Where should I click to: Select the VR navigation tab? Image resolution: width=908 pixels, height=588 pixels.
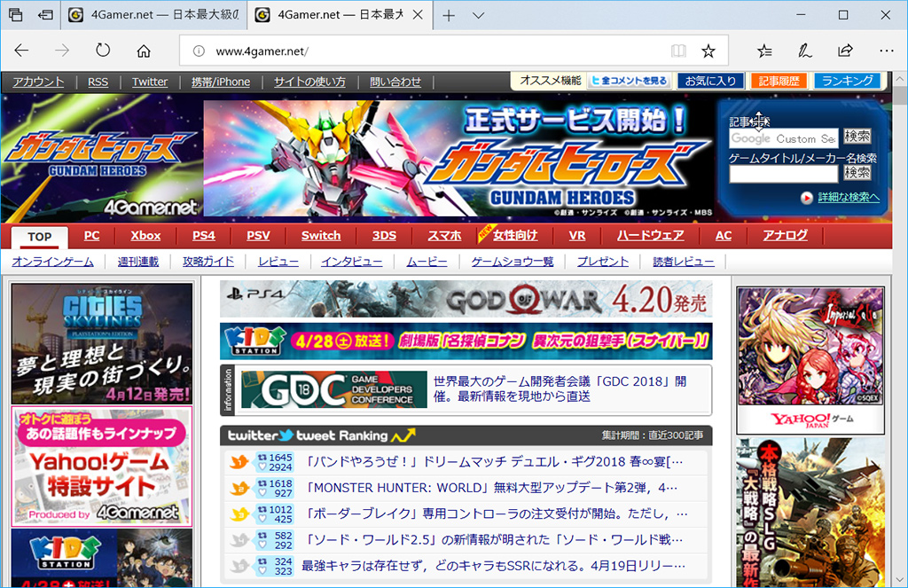pyautogui.click(x=576, y=236)
